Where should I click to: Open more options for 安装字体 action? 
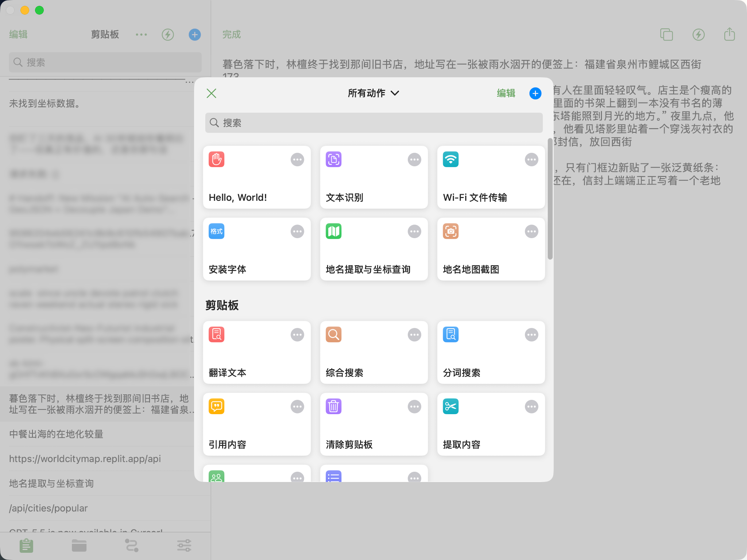click(297, 232)
